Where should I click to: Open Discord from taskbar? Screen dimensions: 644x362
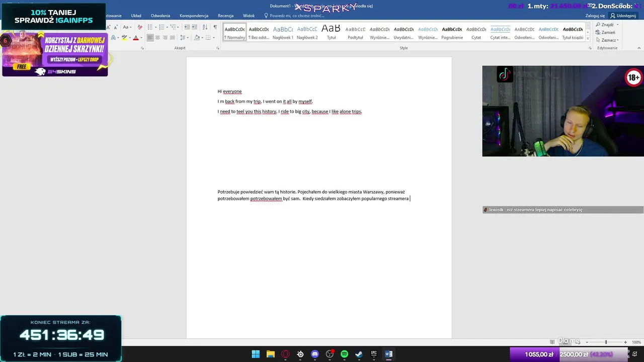[x=315, y=354]
